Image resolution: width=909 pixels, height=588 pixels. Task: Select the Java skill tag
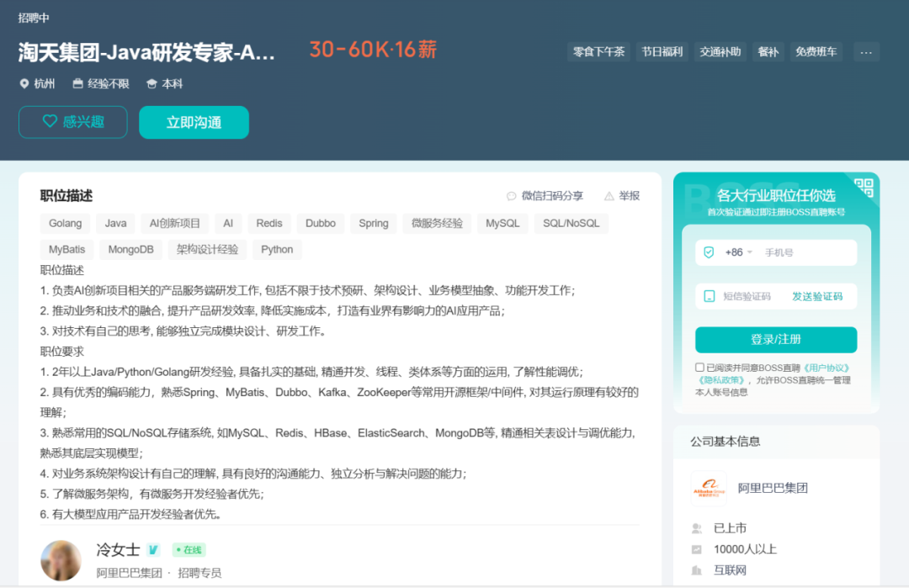(x=115, y=223)
